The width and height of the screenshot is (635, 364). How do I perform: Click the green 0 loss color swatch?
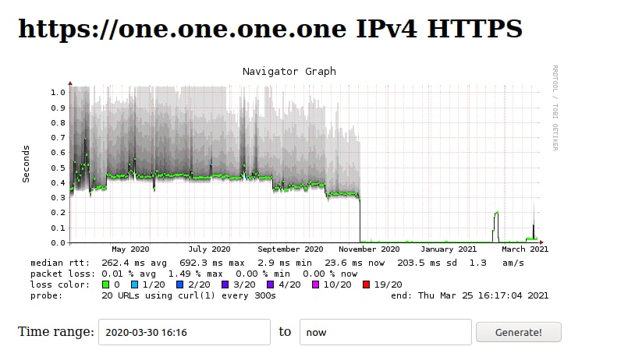tap(105, 284)
